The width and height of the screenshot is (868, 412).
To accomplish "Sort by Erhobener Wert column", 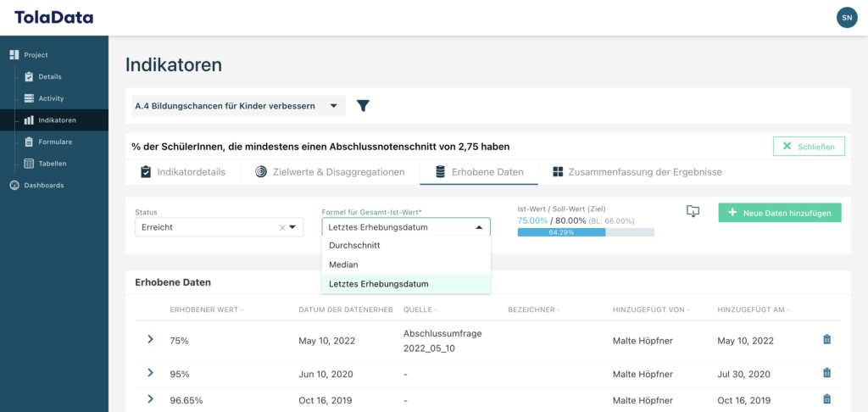I will click(207, 309).
